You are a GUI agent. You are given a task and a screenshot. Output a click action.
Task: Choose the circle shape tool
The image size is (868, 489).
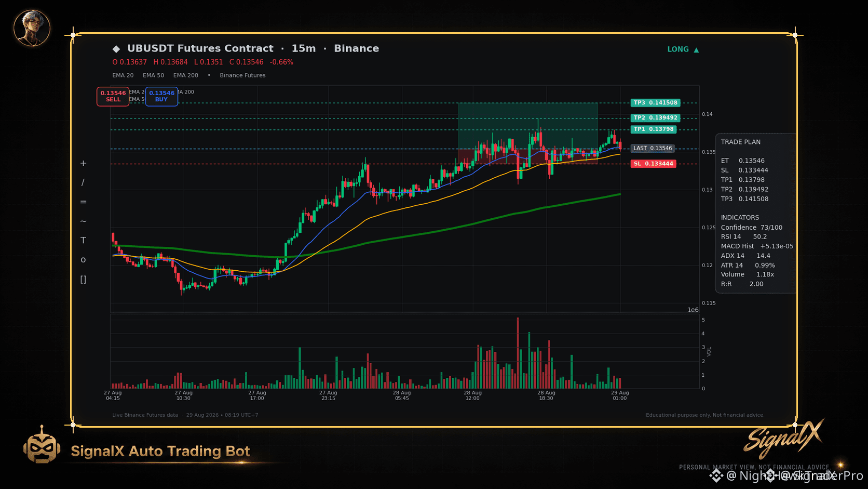(83, 260)
